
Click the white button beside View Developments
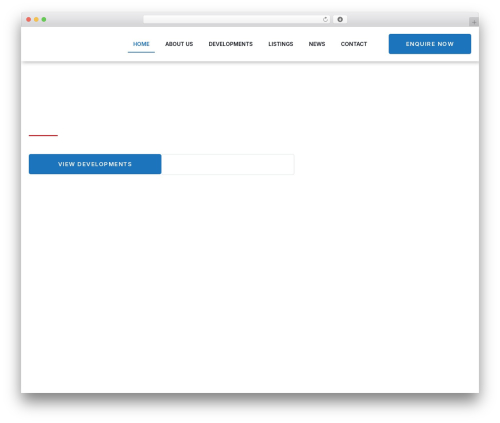click(x=228, y=164)
